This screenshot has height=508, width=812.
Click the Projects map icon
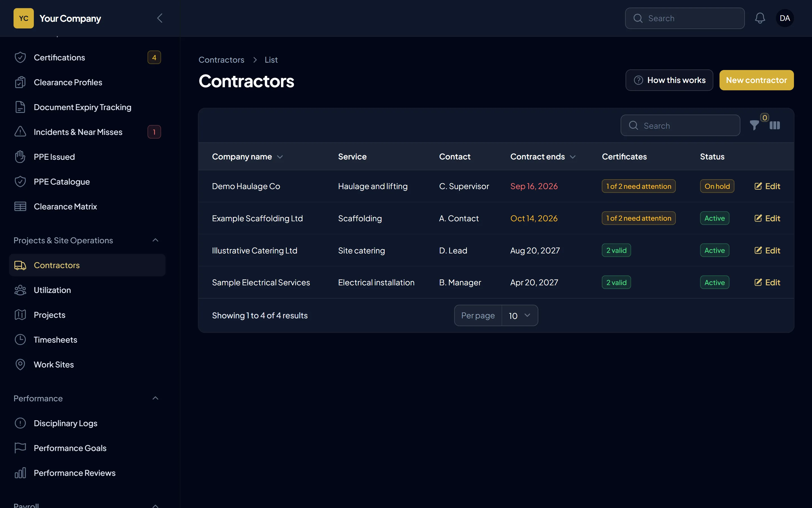(x=20, y=315)
